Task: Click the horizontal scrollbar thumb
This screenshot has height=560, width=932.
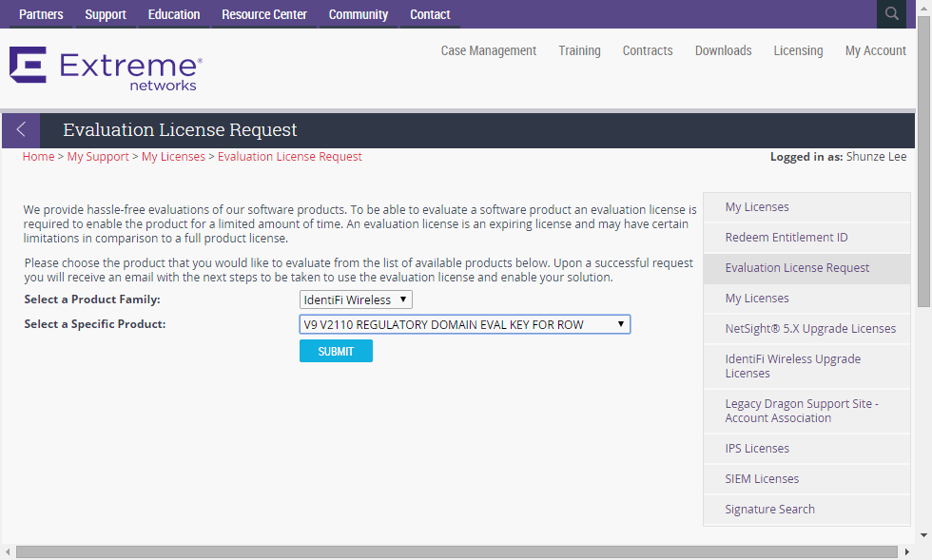Action: [456, 552]
